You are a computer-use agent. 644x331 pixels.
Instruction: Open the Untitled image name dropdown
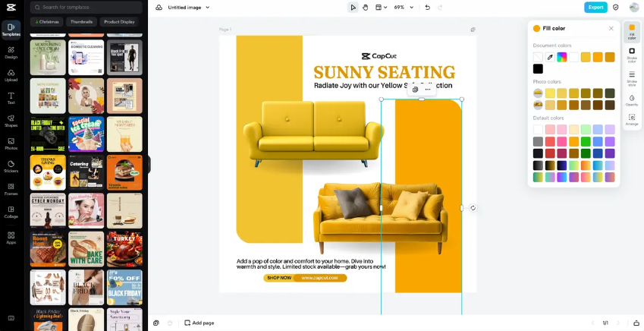pyautogui.click(x=189, y=8)
